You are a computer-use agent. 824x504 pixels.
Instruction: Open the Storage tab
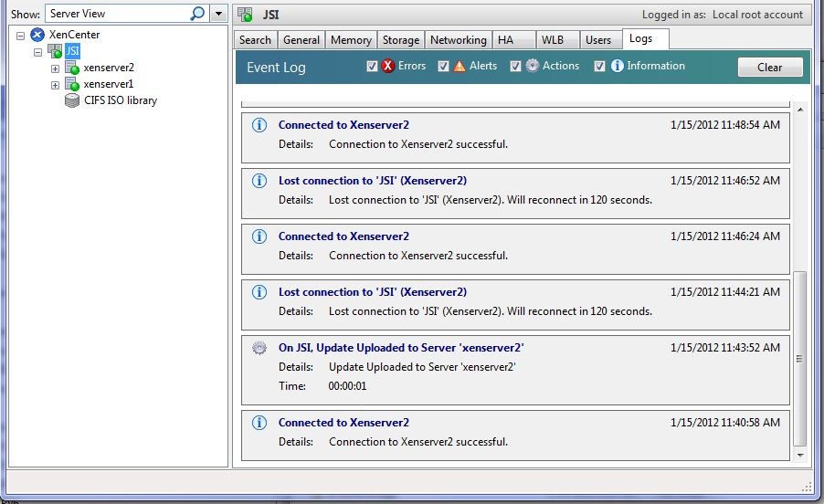(400, 40)
